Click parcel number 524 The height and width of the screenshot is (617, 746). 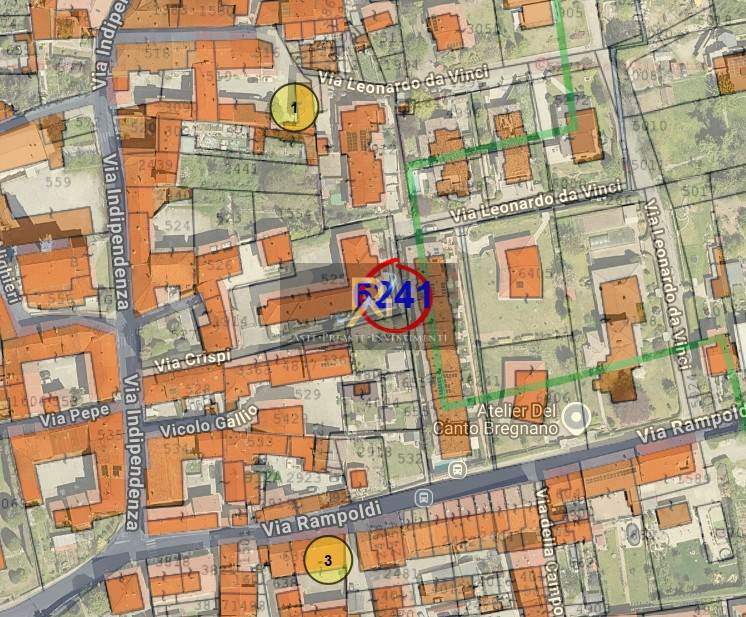(177, 225)
